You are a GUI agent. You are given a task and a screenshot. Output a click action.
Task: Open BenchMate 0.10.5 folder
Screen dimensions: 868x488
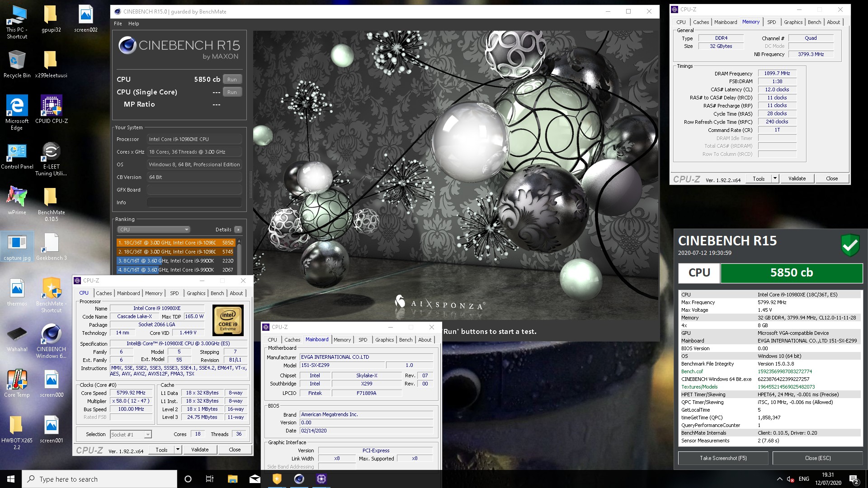click(x=51, y=204)
